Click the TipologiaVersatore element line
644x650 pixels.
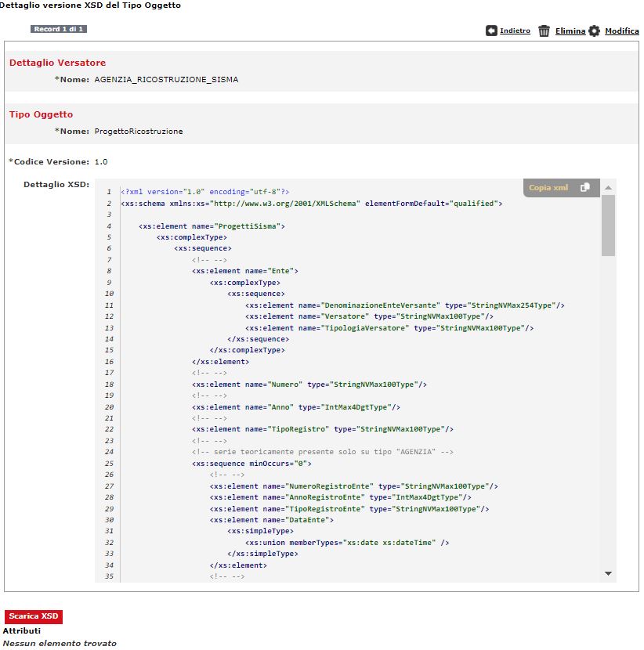click(x=389, y=328)
